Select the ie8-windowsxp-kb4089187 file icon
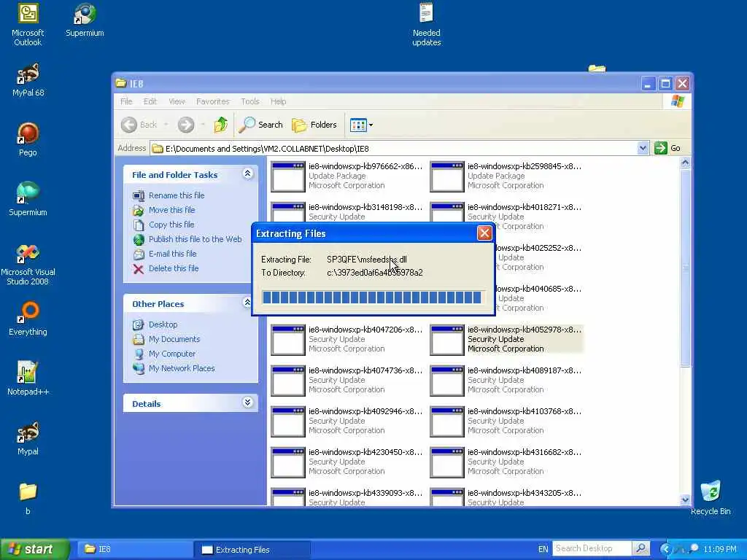Screen dimensions: 747x560 (446, 381)
